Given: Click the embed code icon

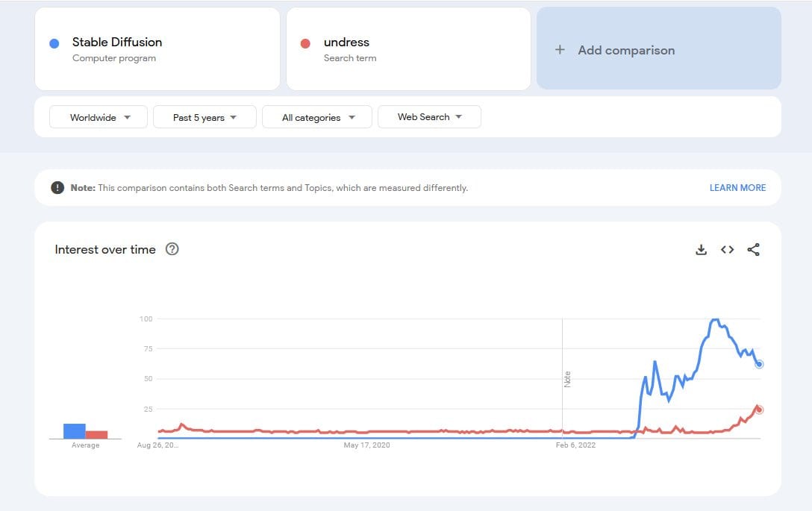Looking at the screenshot, I should coord(727,250).
